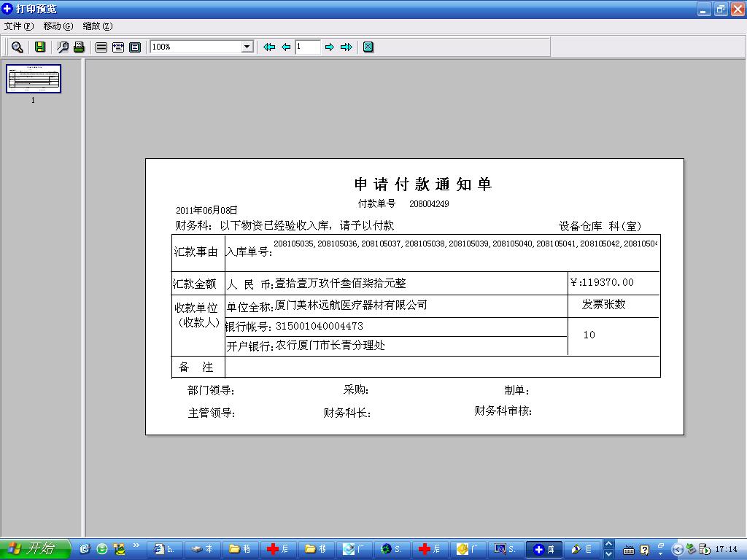747x560 pixels.
Task: Click the document title 申请付款通知单
Action: (422, 184)
